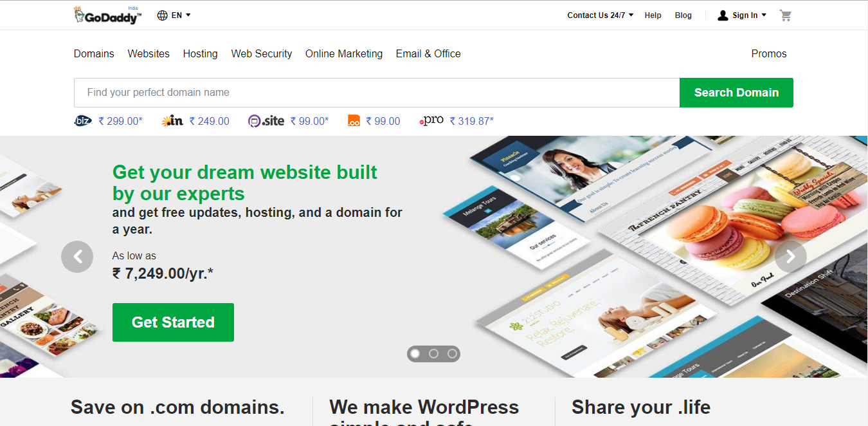Viewport: 868px width, 426px height.
Task: Open the globe language selector icon
Action: [x=163, y=15]
